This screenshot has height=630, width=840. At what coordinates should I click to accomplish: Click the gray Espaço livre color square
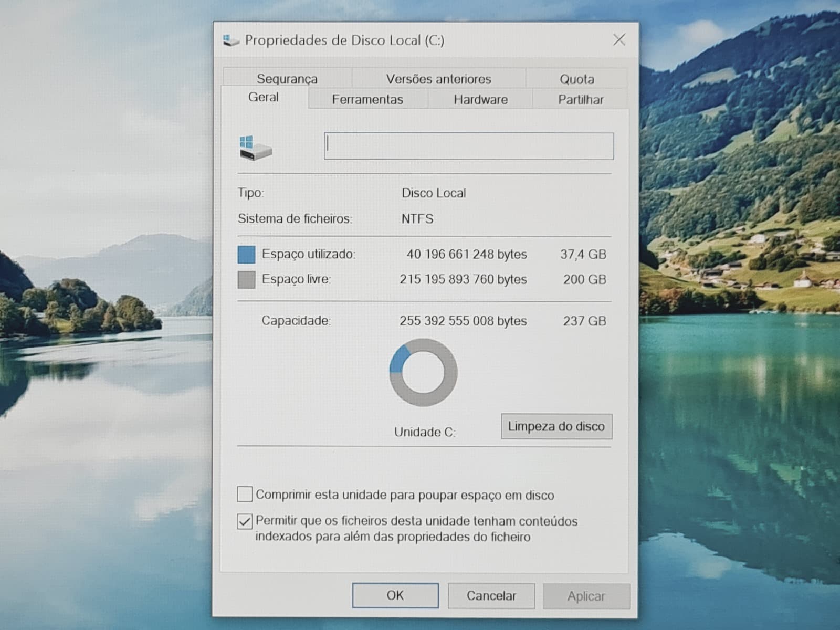tap(246, 280)
